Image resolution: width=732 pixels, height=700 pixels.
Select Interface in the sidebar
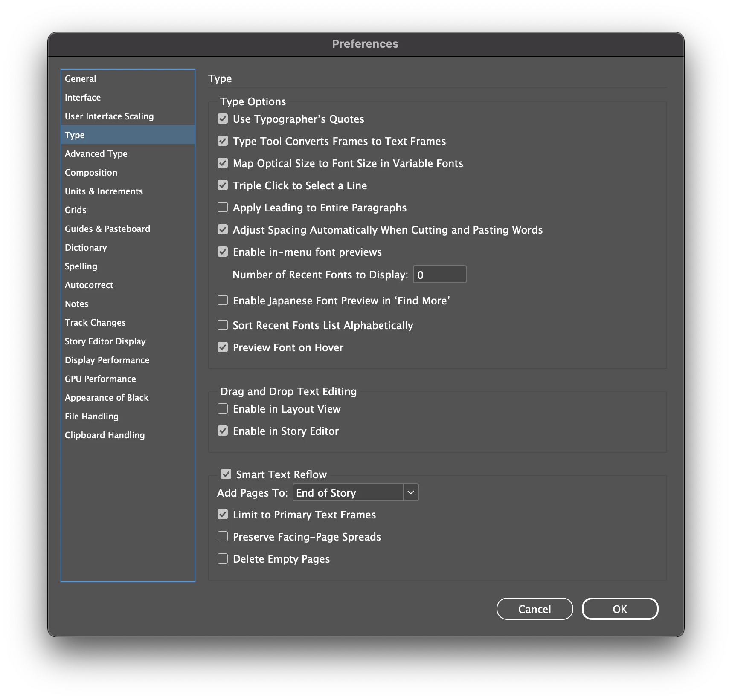pyautogui.click(x=128, y=98)
